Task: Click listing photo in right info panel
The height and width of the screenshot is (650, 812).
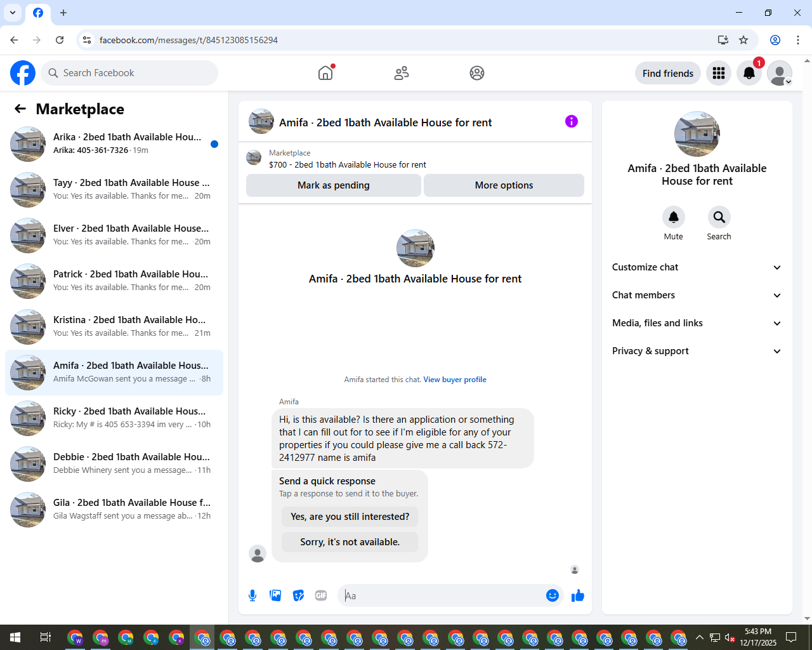Action: pos(697,134)
